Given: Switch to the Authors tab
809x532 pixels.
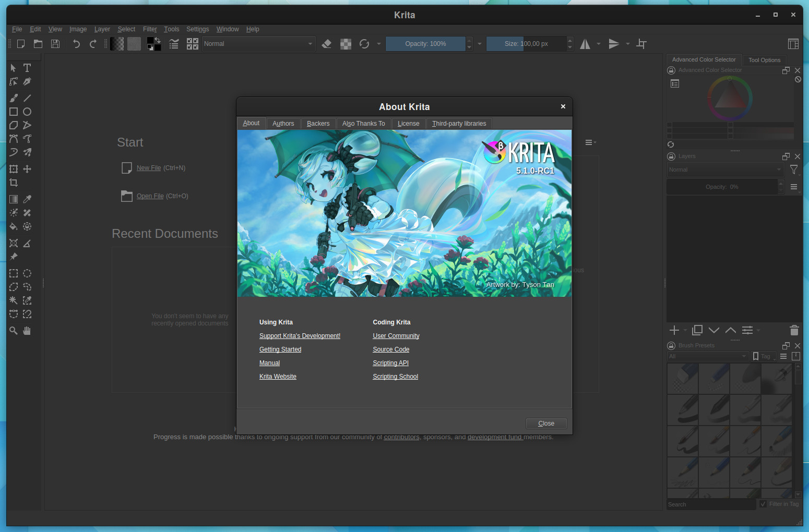Looking at the screenshot, I should click(x=283, y=124).
